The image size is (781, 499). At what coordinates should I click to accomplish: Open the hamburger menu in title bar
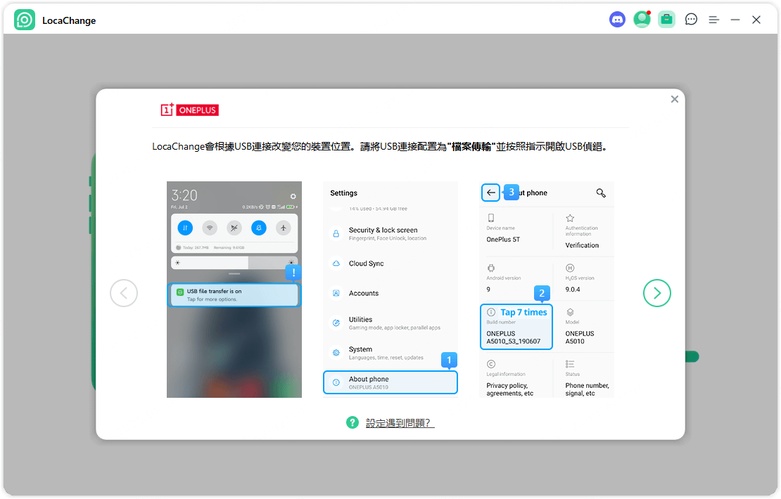(x=714, y=20)
